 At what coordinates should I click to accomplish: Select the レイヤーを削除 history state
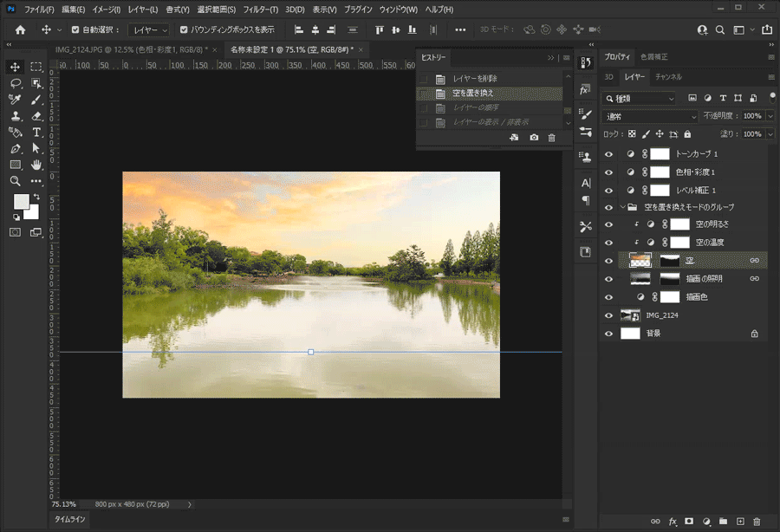(x=490, y=79)
